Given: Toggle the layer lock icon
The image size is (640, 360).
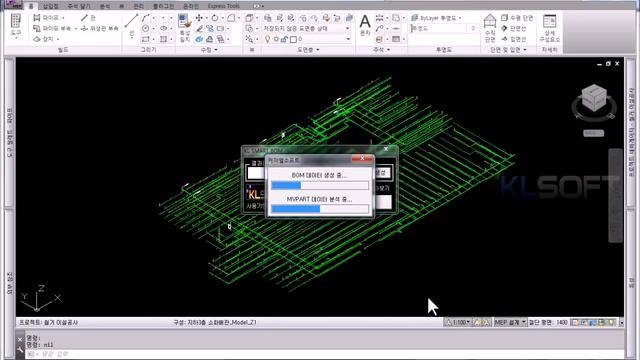Looking at the screenshot, I should click(284, 39).
